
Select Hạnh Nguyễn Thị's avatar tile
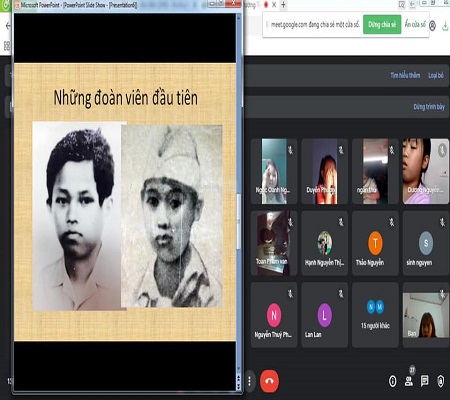325,243
